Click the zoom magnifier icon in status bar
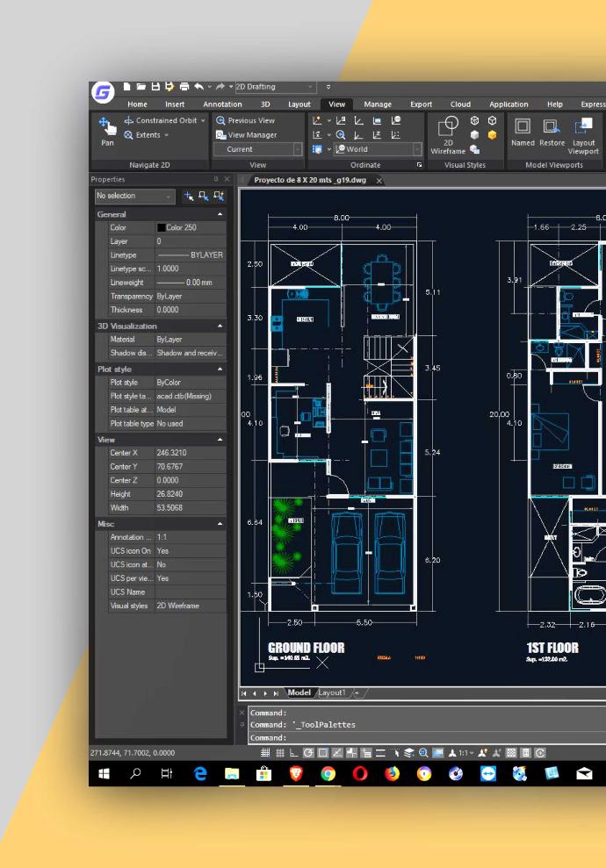The height and width of the screenshot is (868, 606). pos(423,753)
